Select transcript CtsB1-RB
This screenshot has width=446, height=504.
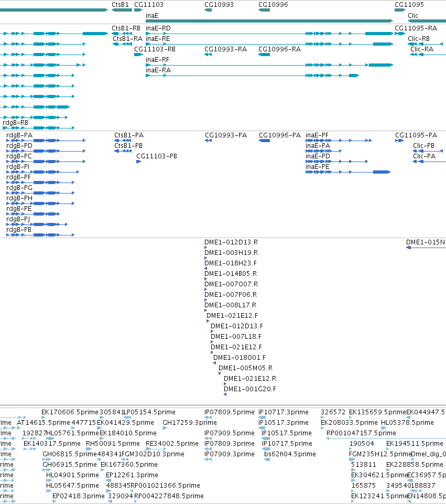(126, 28)
